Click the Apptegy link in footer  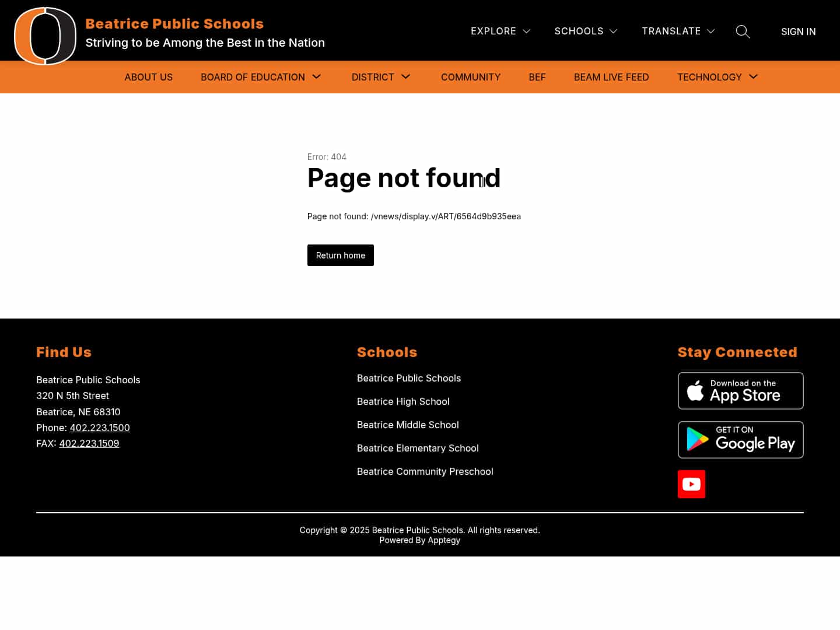coord(443,540)
